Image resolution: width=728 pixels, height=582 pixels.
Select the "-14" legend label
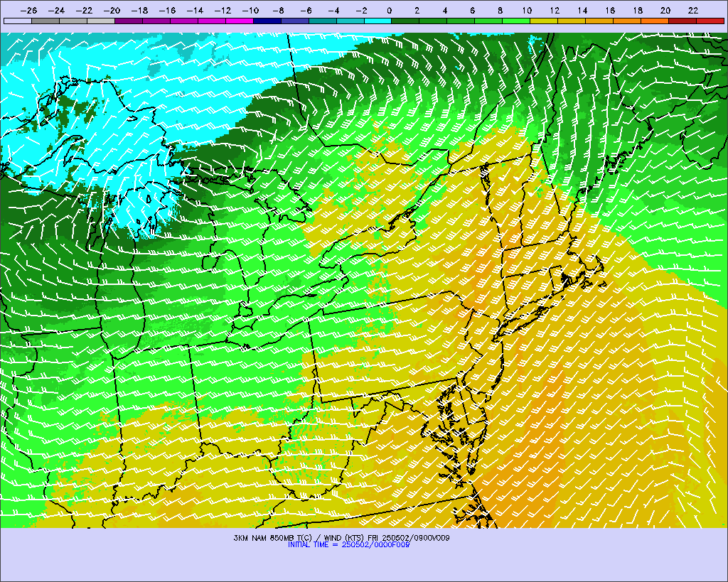click(195, 11)
